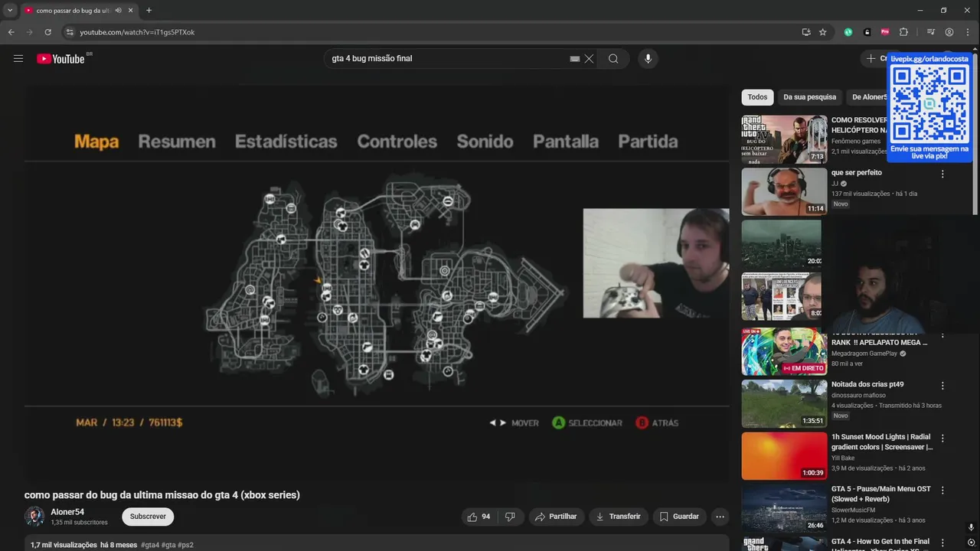Open more actions ellipsis beside Guardar

tap(720, 517)
